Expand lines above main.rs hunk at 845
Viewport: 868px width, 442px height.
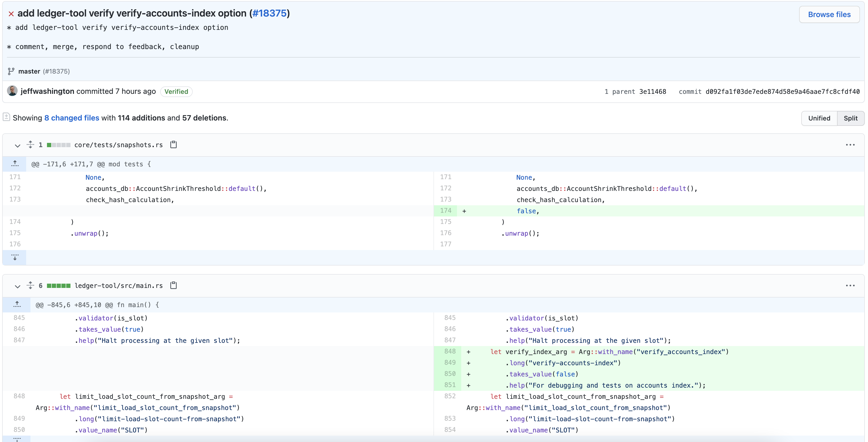[17, 305]
